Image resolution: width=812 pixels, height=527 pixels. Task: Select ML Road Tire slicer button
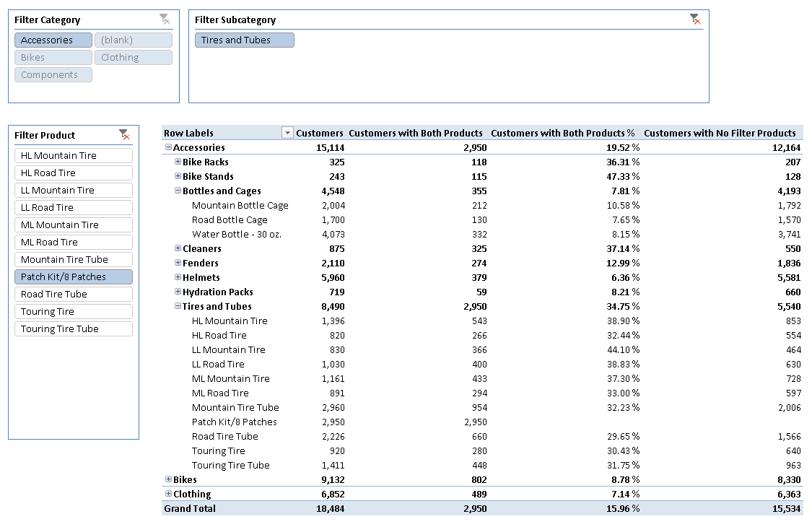[74, 242]
